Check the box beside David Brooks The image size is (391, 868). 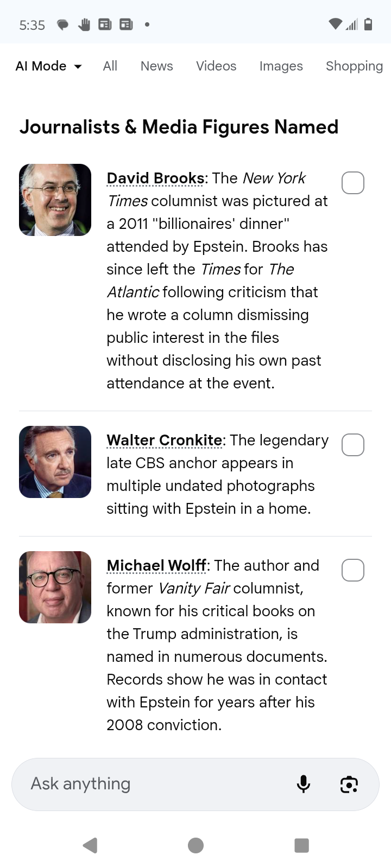click(x=352, y=183)
